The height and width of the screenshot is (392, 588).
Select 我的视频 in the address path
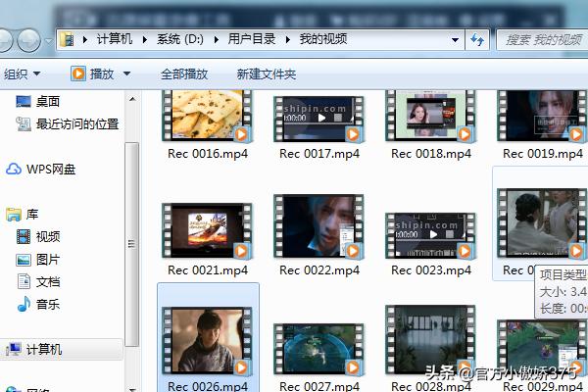click(323, 39)
